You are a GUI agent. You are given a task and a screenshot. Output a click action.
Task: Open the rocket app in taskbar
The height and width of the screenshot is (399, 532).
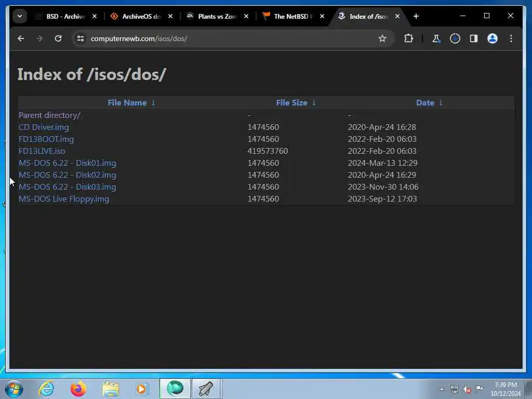point(206,389)
